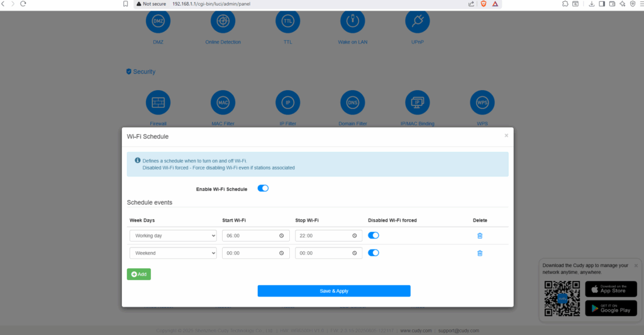Viewport: 644px width, 335px height.
Task: Open the IP Filter icon
Action: (288, 103)
